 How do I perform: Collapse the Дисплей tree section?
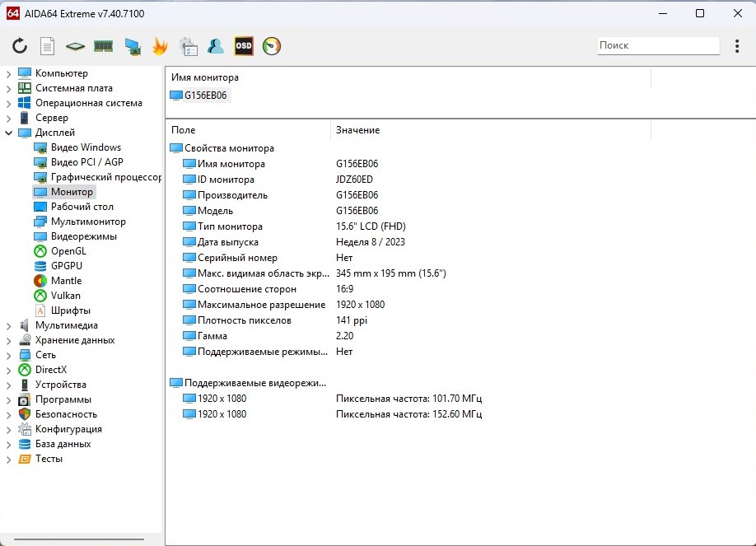coord(9,133)
